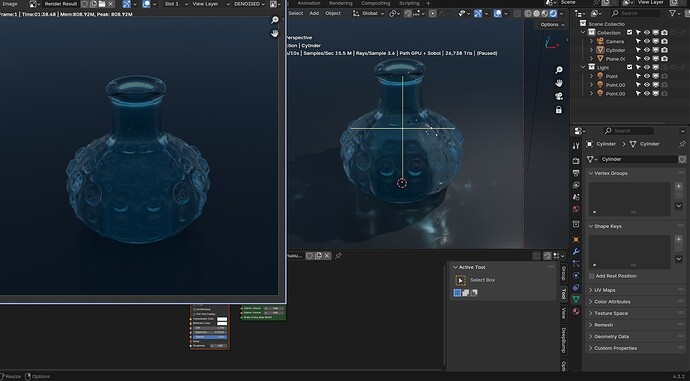Open the Render properties tab
Screen dimensions: 690x381
click(x=576, y=161)
